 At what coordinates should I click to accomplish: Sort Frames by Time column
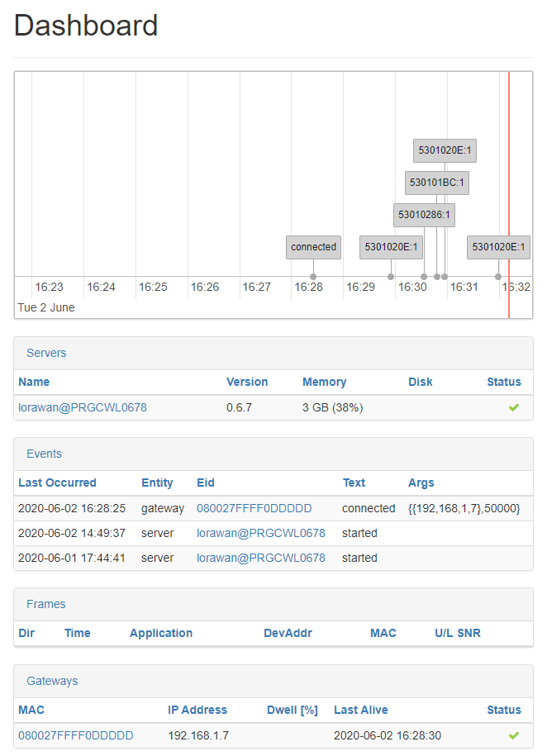point(77,634)
